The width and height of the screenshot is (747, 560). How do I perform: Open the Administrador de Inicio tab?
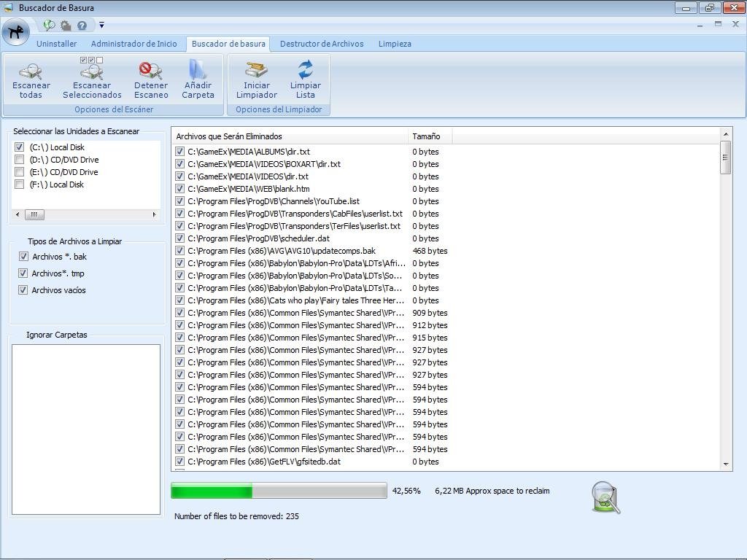tap(134, 44)
